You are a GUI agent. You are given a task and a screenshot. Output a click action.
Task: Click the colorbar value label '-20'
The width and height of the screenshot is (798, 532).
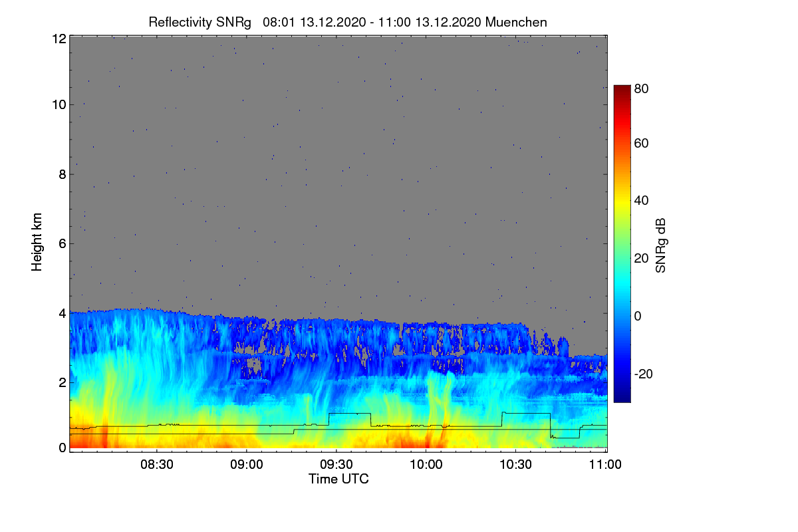[643, 374]
